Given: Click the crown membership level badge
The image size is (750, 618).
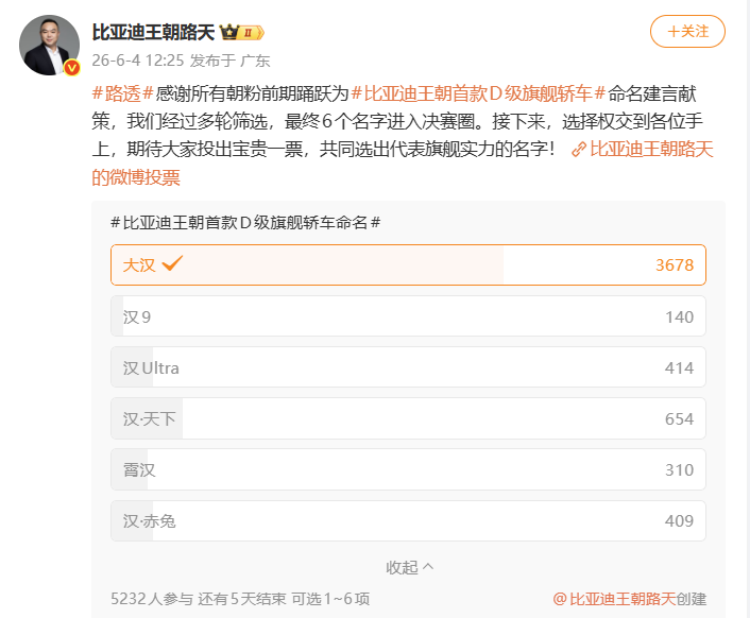Looking at the screenshot, I should click(x=242, y=33).
